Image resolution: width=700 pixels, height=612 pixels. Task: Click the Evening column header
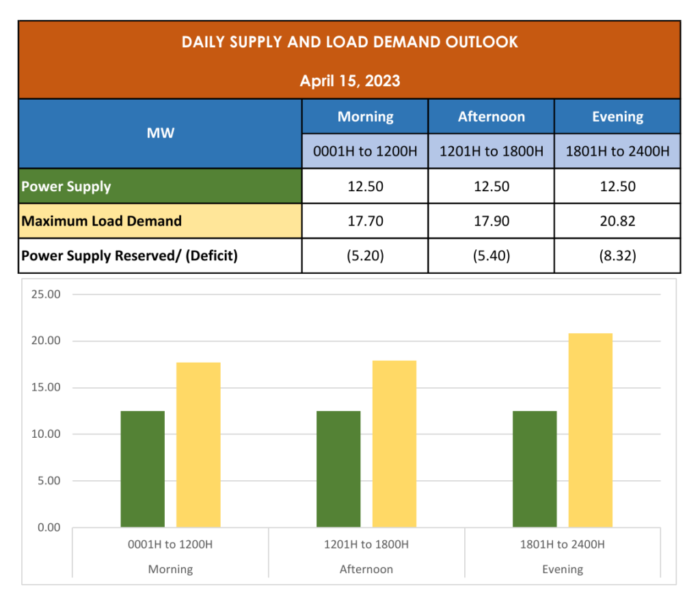[x=617, y=117]
